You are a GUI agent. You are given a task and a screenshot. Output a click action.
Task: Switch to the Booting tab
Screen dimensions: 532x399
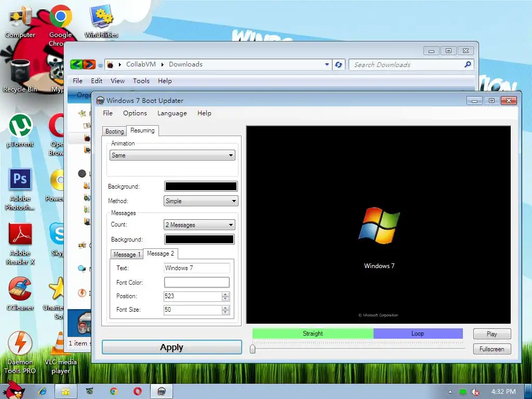tap(114, 131)
